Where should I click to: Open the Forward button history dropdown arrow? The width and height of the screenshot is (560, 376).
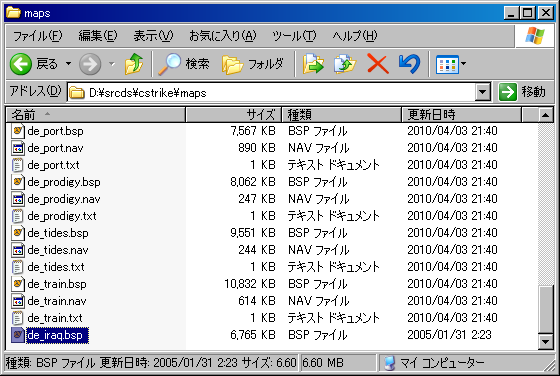pos(112,64)
